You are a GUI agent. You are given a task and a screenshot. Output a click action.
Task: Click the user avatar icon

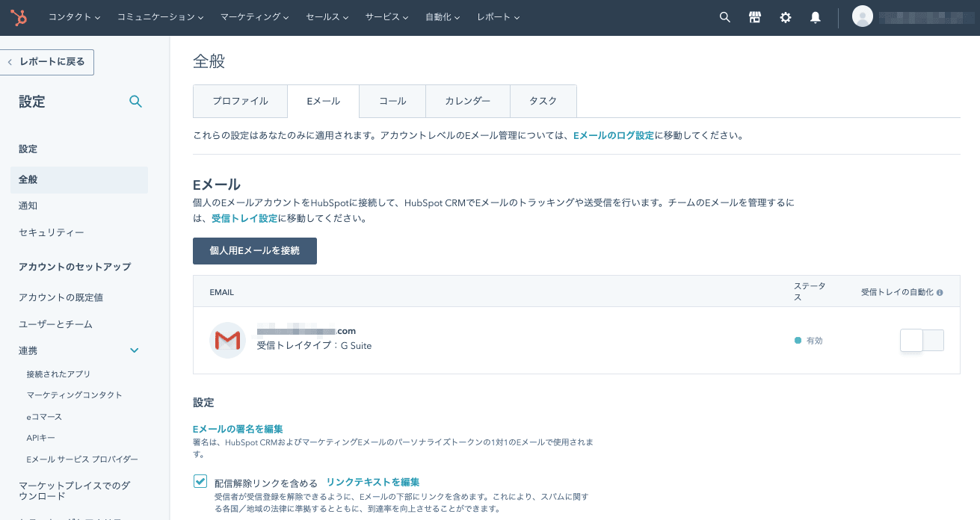coord(863,16)
